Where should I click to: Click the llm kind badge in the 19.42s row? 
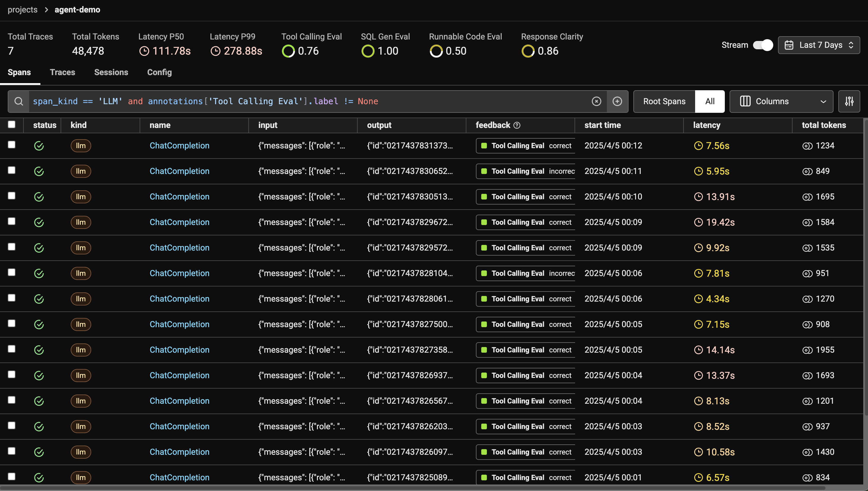[81, 223]
